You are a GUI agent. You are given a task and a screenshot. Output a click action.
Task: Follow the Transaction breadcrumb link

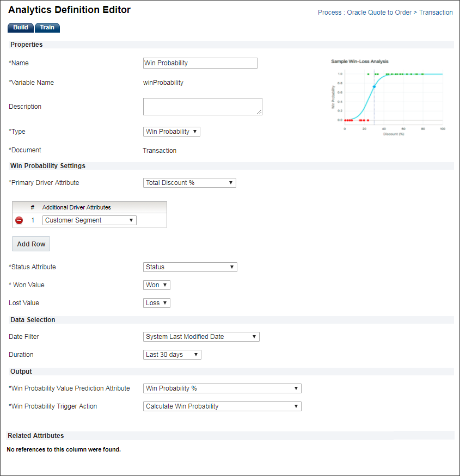[x=436, y=13]
